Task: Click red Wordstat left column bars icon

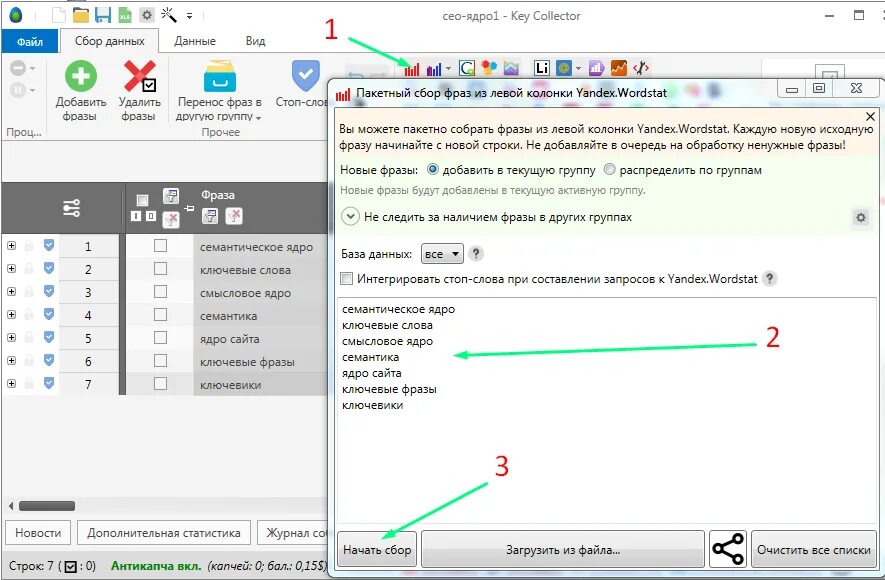Action: [x=411, y=69]
